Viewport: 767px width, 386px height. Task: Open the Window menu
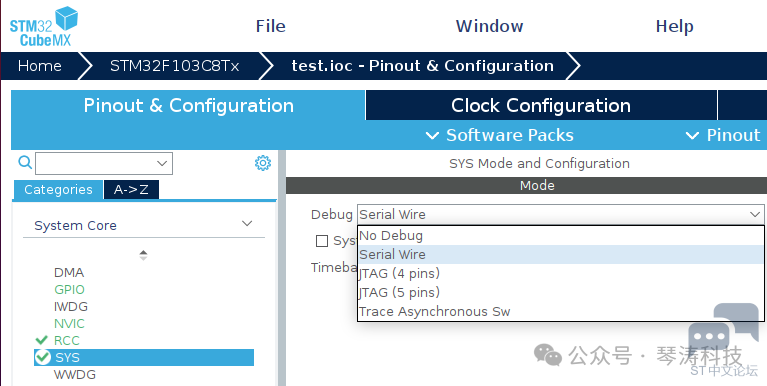tap(489, 26)
